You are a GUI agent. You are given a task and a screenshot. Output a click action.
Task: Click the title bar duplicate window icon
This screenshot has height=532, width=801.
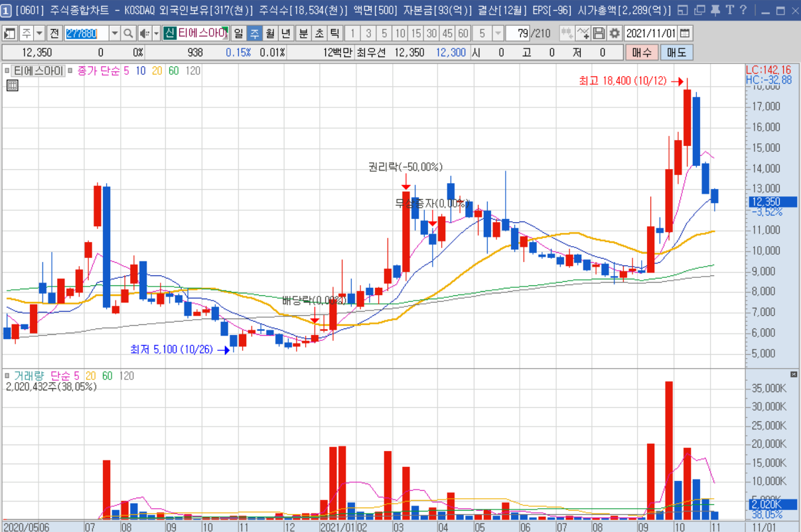coord(699,11)
